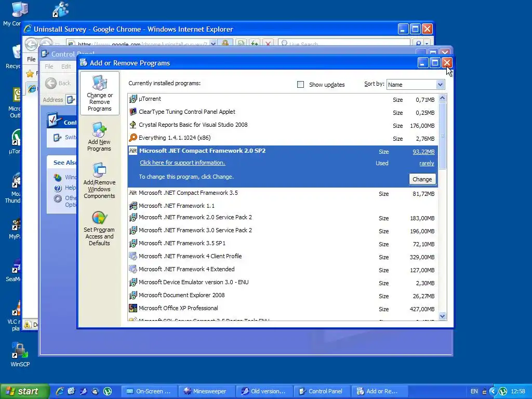Switch to Control Panel taskbar button
532x399 pixels.
(322, 391)
